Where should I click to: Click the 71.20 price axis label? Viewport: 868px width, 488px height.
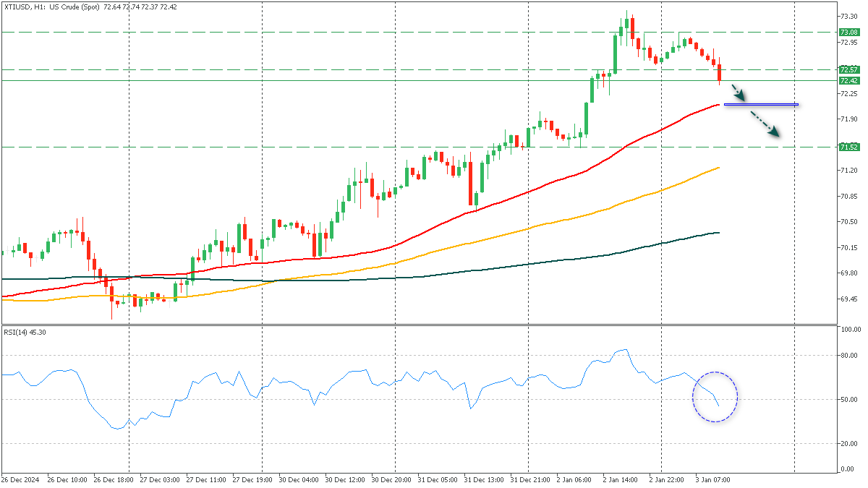[x=848, y=170]
